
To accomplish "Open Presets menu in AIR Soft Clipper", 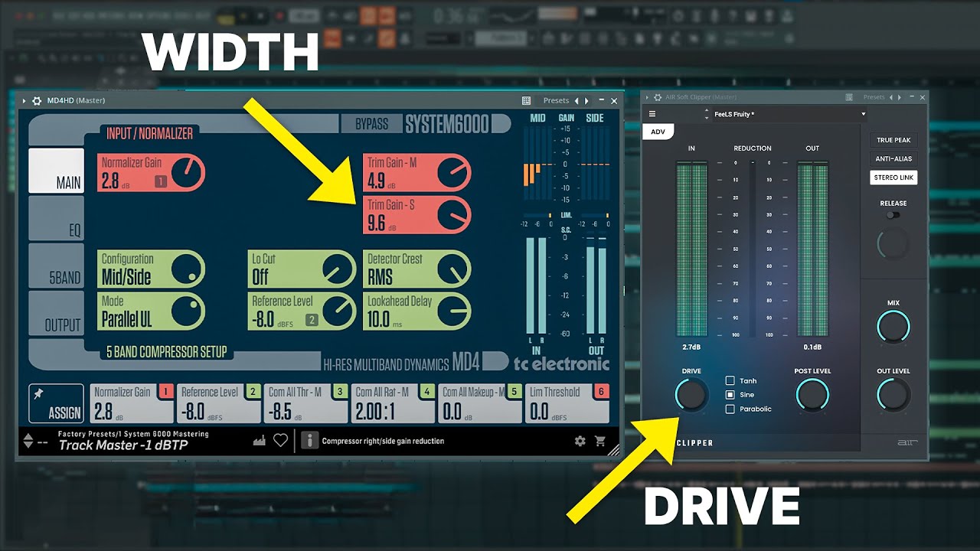I will 874,97.
